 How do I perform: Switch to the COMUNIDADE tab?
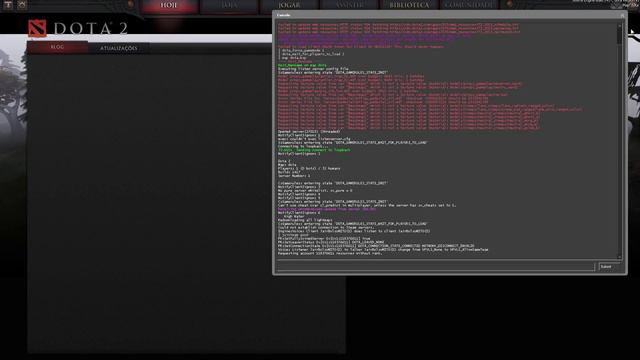tap(469, 5)
